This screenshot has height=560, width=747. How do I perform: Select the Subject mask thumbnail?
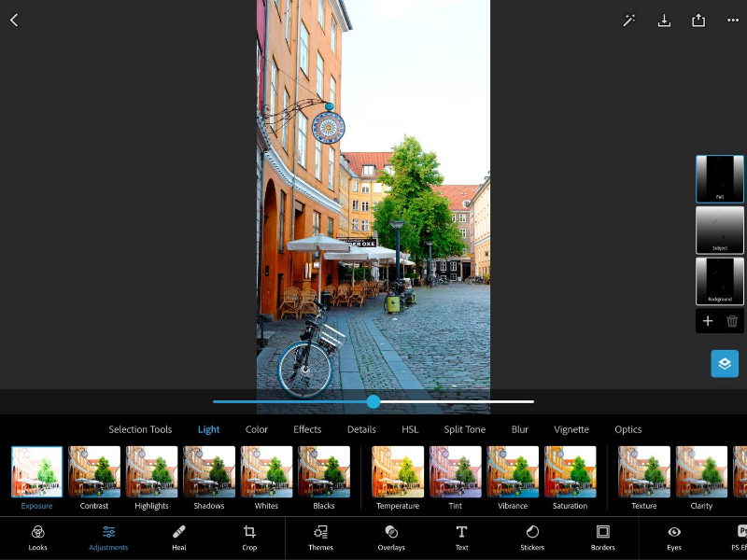point(719,230)
